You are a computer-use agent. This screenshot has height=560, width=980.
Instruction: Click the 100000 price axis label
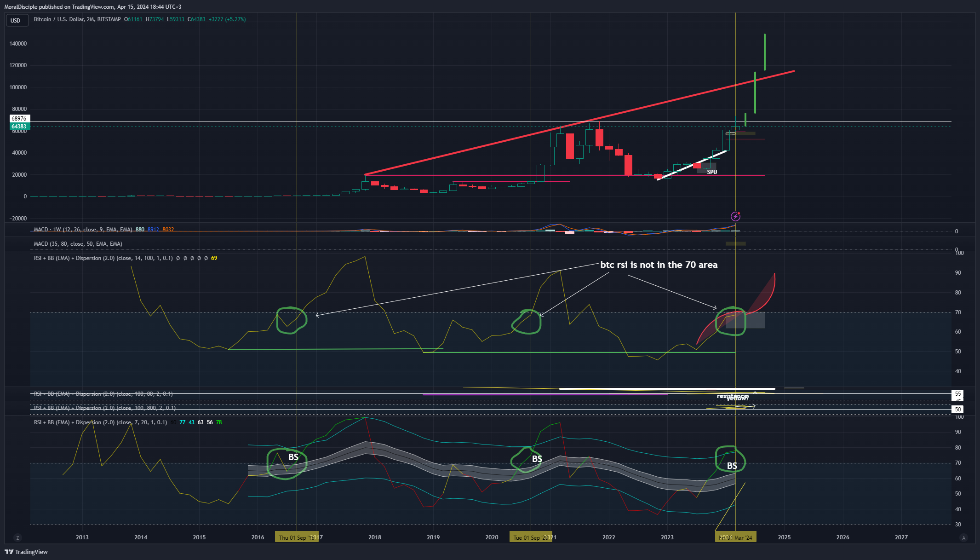18,87
